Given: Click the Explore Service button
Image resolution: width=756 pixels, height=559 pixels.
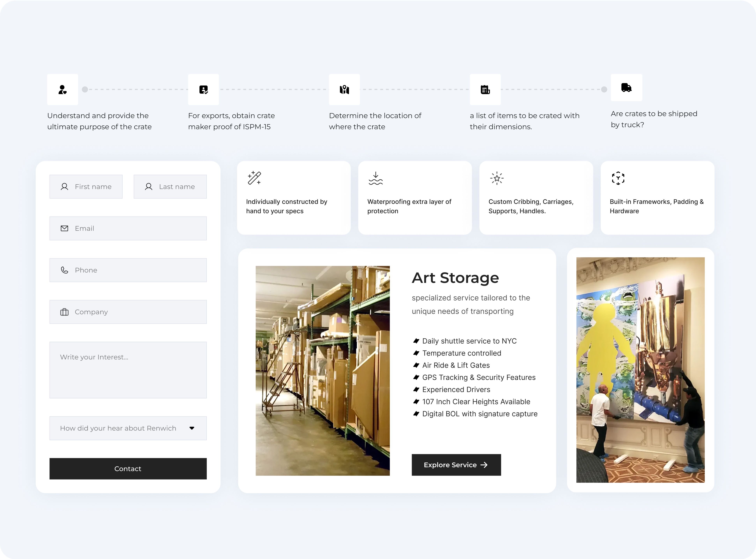Looking at the screenshot, I should tap(456, 465).
